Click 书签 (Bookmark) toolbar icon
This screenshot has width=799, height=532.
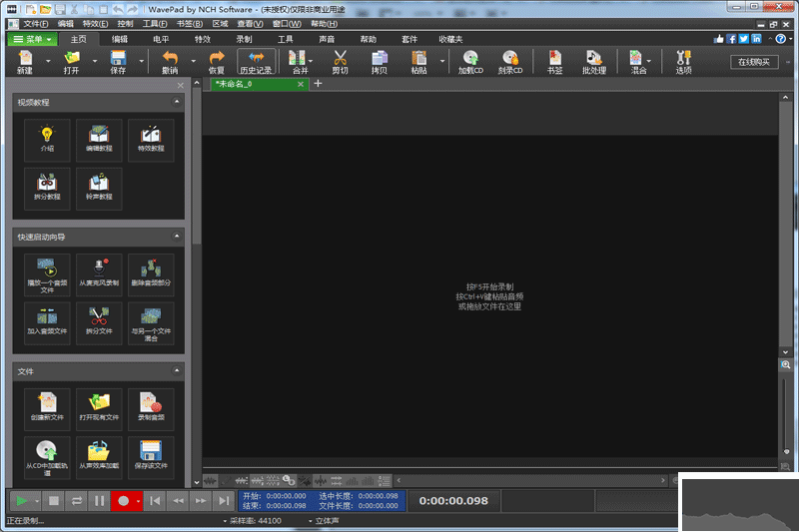point(554,62)
